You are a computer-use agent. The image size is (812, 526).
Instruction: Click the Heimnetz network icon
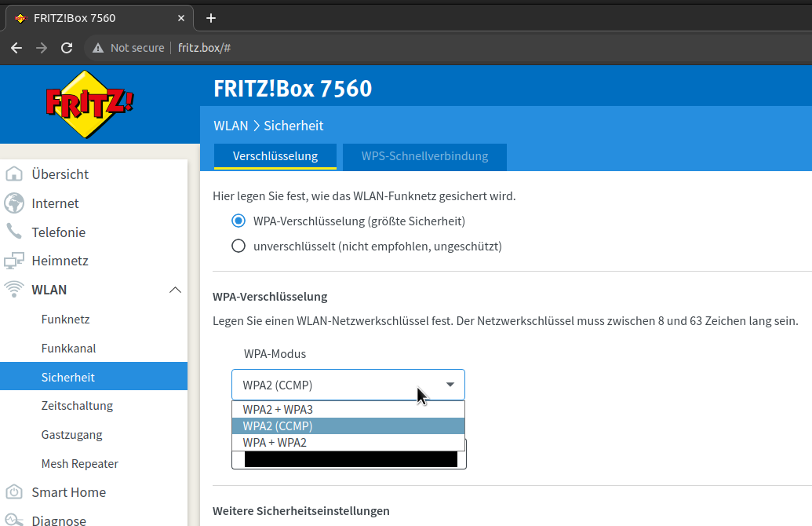click(x=15, y=260)
